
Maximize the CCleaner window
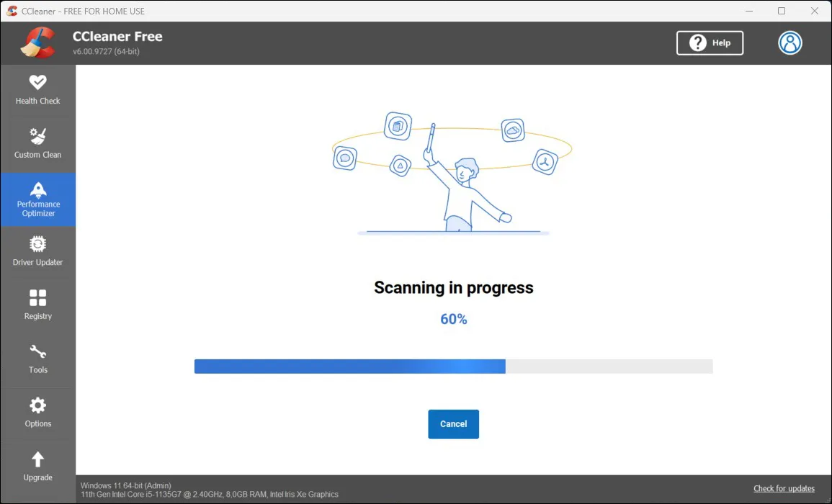pos(782,11)
